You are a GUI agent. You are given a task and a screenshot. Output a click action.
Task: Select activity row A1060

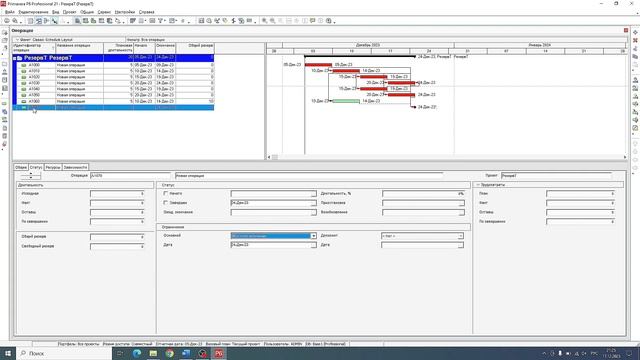click(x=113, y=101)
